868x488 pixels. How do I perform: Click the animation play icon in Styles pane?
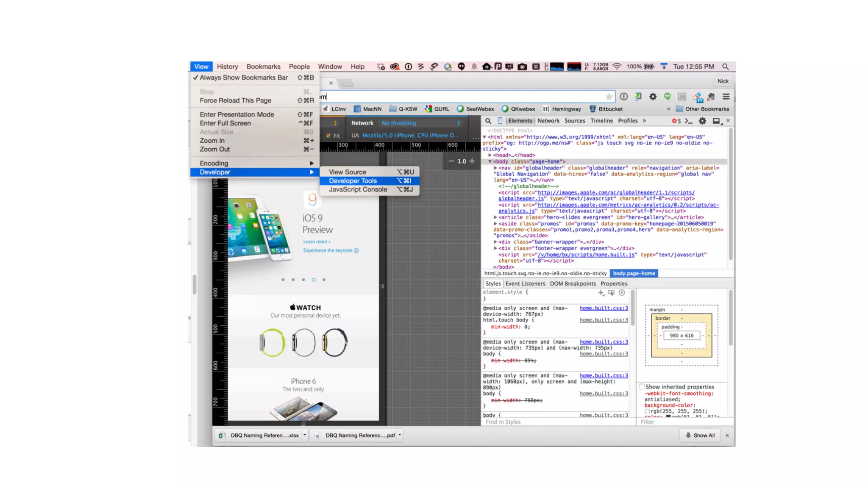622,293
